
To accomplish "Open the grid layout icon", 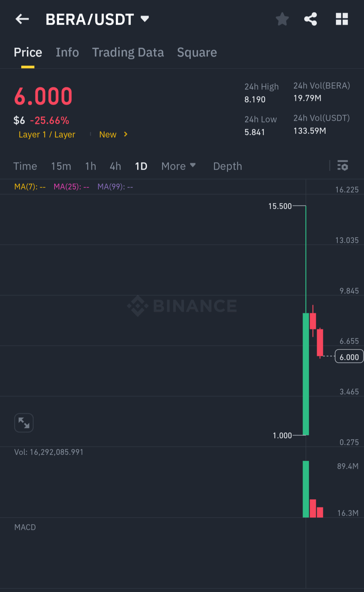I will coord(342,19).
